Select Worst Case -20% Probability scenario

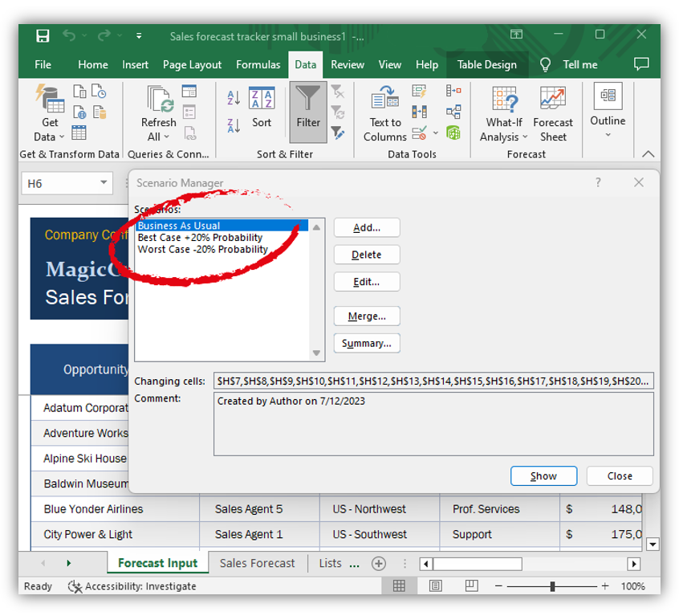coord(222,249)
